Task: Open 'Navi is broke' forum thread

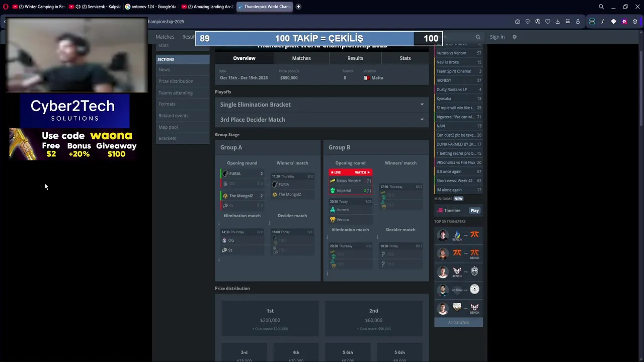Action: click(458, 62)
